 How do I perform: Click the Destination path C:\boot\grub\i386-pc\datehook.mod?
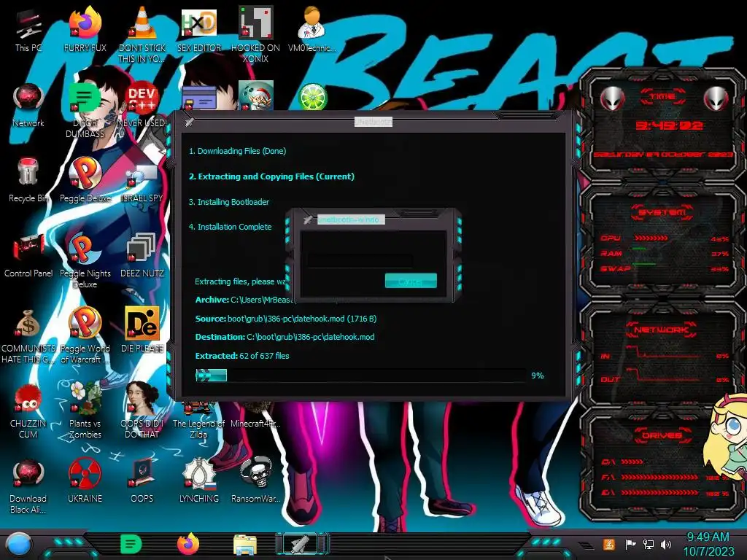pyautogui.click(x=311, y=337)
